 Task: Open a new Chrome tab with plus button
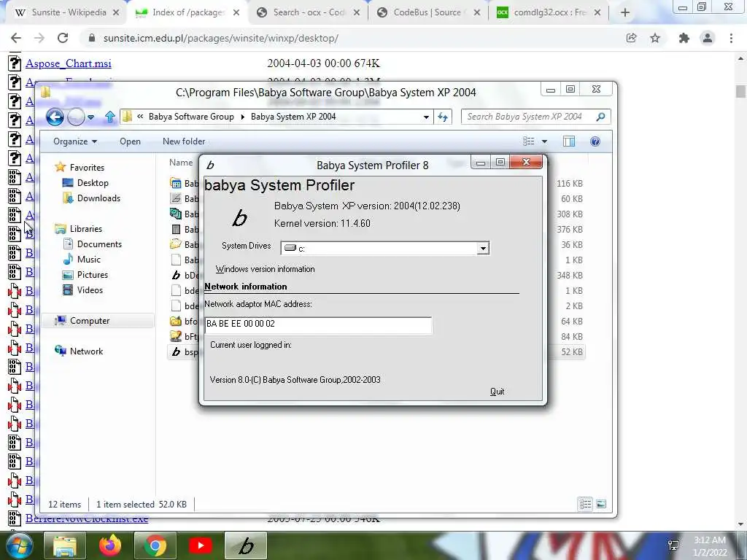625,13
